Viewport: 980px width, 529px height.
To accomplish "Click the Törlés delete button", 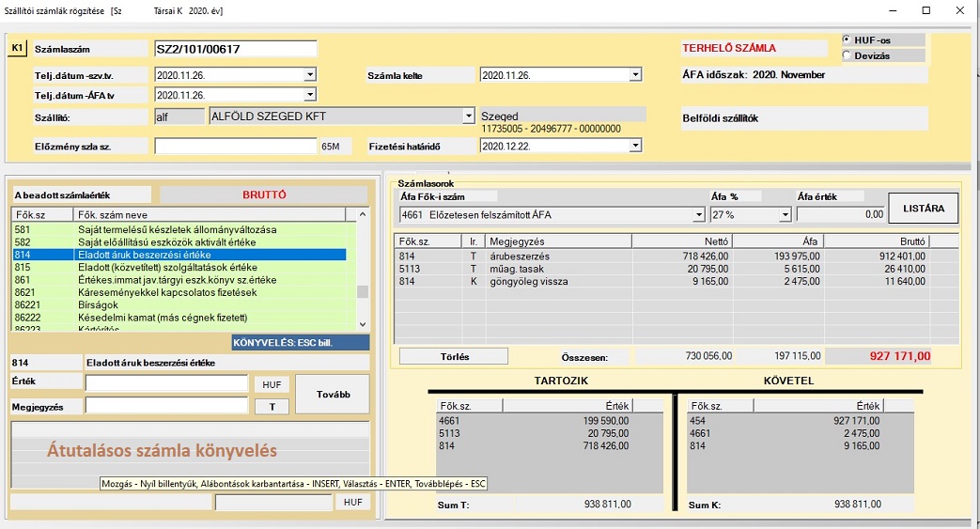I will (x=453, y=356).
